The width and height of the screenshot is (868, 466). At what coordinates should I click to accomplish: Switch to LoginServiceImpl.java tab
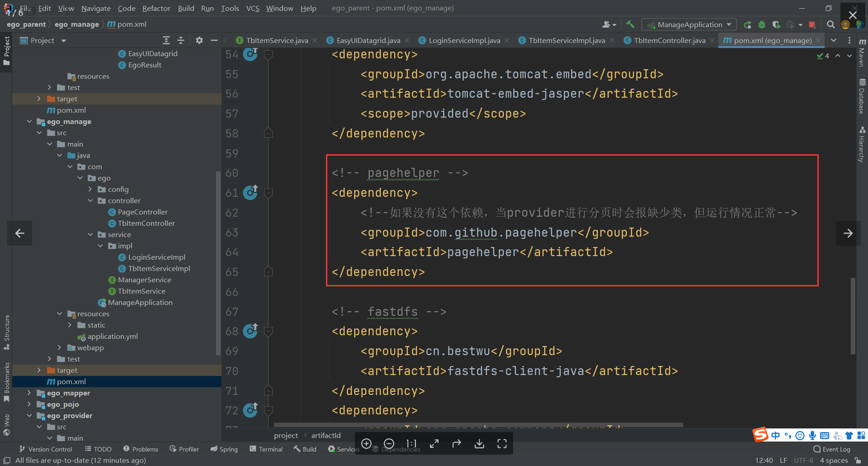464,40
